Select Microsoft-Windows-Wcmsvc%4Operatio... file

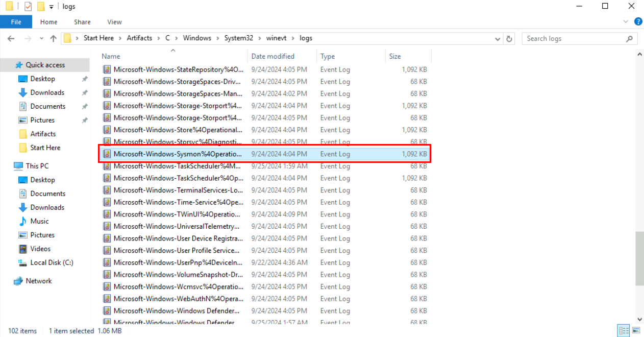(265, 286)
